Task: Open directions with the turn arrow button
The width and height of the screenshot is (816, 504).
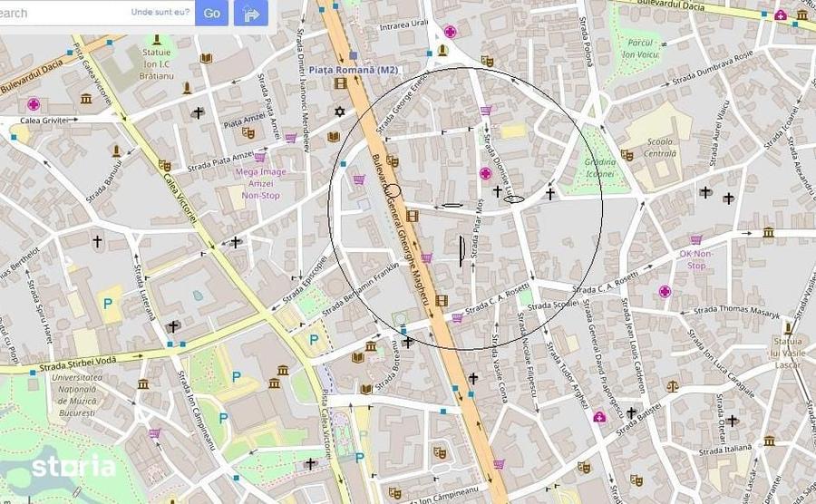Action: coord(251,13)
